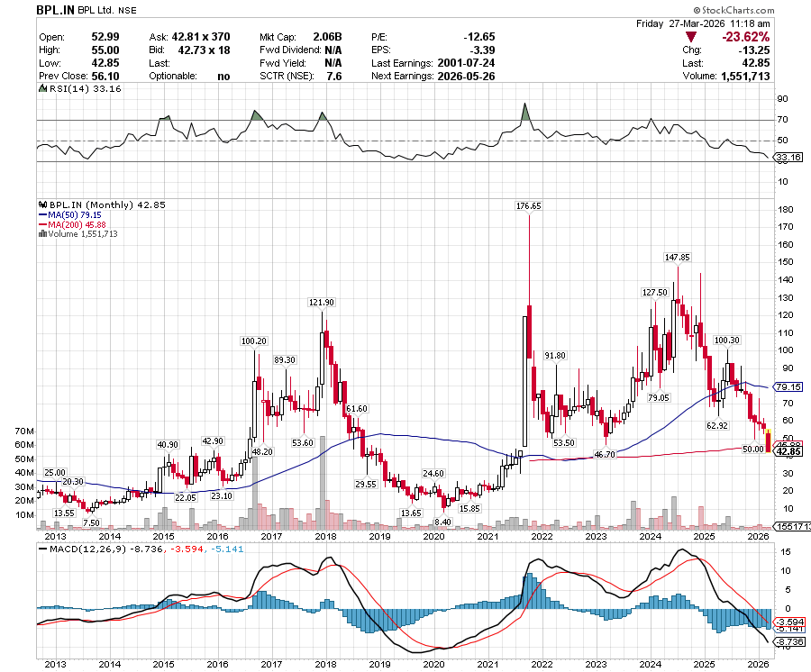
Task: Click the 40.90 price label
Action: tap(168, 445)
